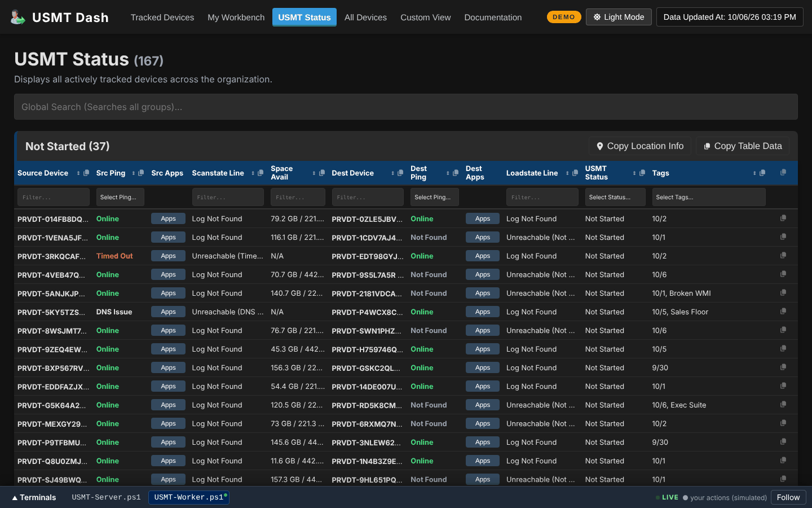Image resolution: width=812 pixels, height=508 pixels.
Task: Click the DNS Issue ping status
Action: (x=114, y=312)
